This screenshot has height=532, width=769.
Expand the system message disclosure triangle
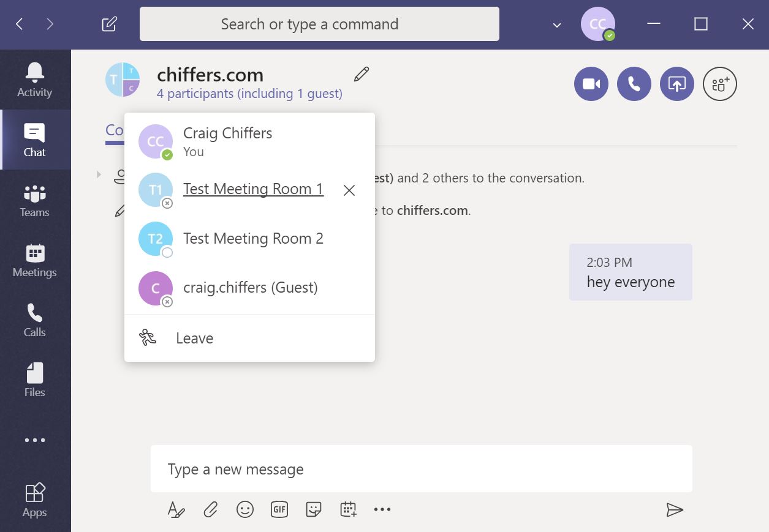99,175
